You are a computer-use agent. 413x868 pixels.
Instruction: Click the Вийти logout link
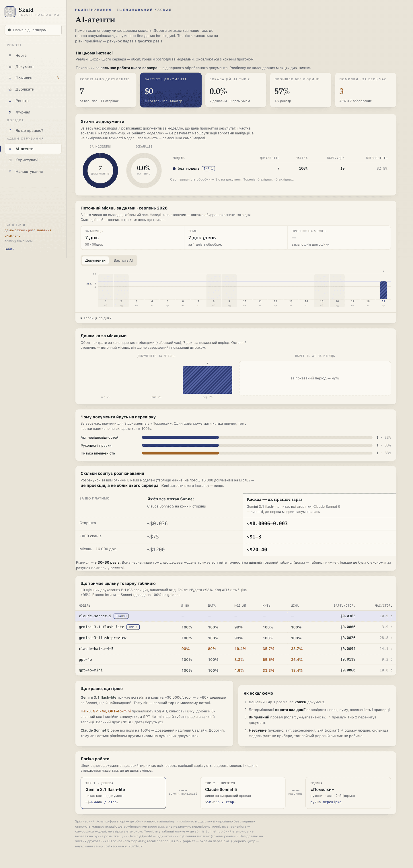[x=9, y=249]
